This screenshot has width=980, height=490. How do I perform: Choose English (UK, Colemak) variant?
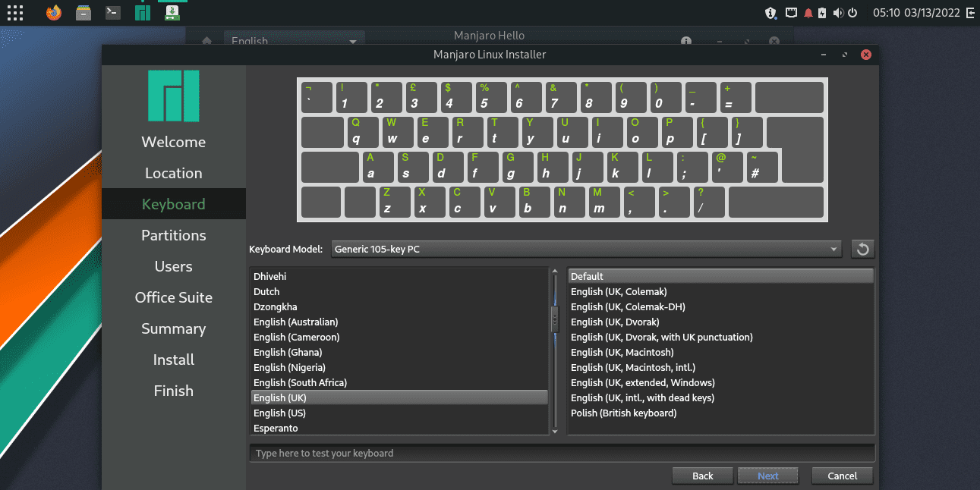coord(721,291)
